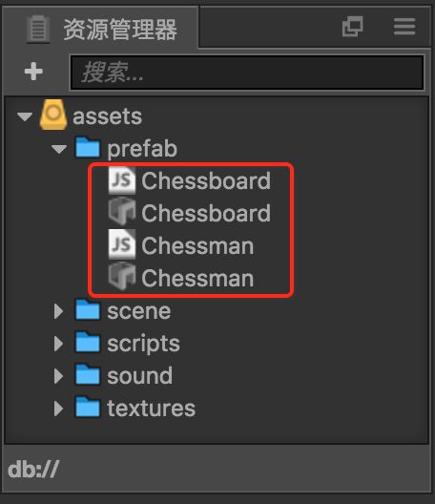
Task: Select the Chessman JS script icon
Action: click(122, 244)
